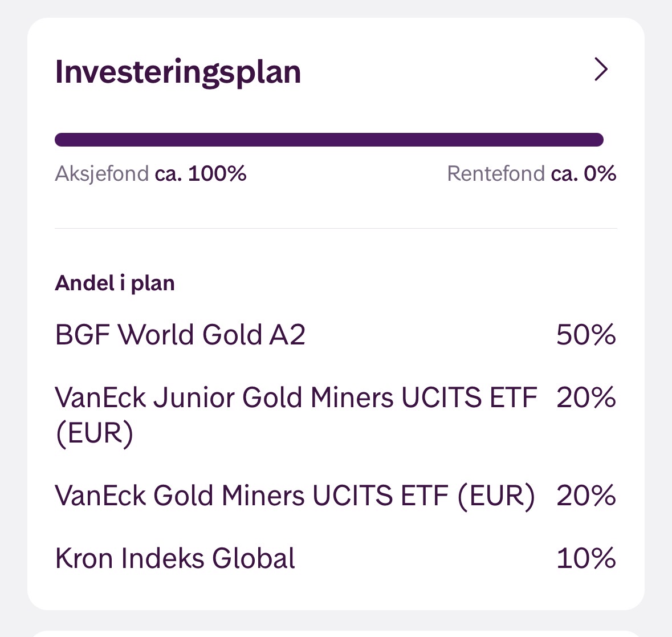
Task: Tap the 20% share beside VanEck Gold Miners (EUR)
Action: [x=586, y=496]
